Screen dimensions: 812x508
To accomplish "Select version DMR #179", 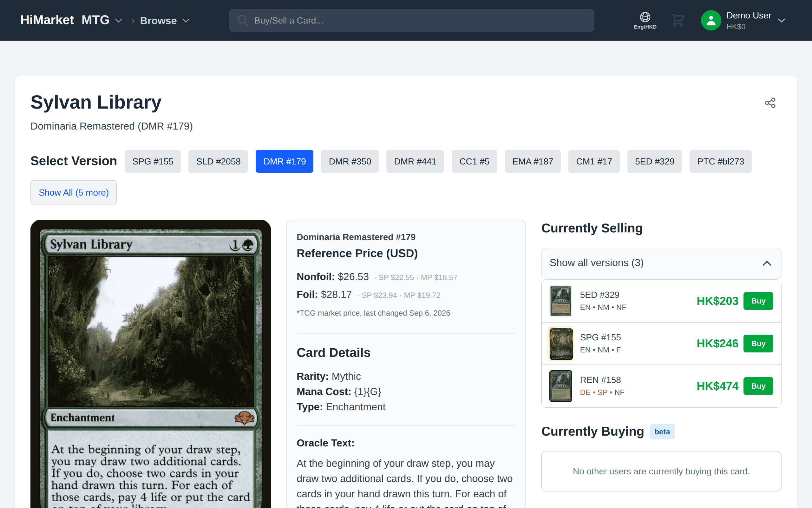I will pos(285,161).
